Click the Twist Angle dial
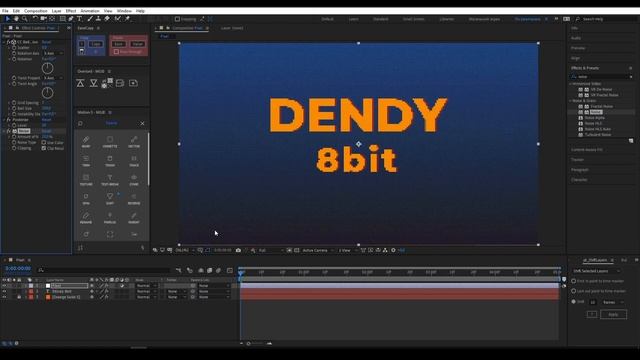Image resolution: width=640 pixels, height=360 pixels. (47, 93)
